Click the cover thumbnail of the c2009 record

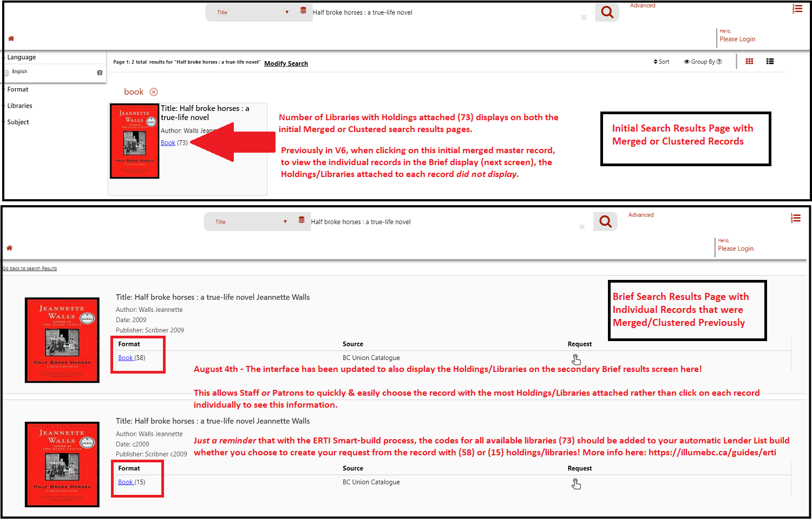click(x=62, y=464)
